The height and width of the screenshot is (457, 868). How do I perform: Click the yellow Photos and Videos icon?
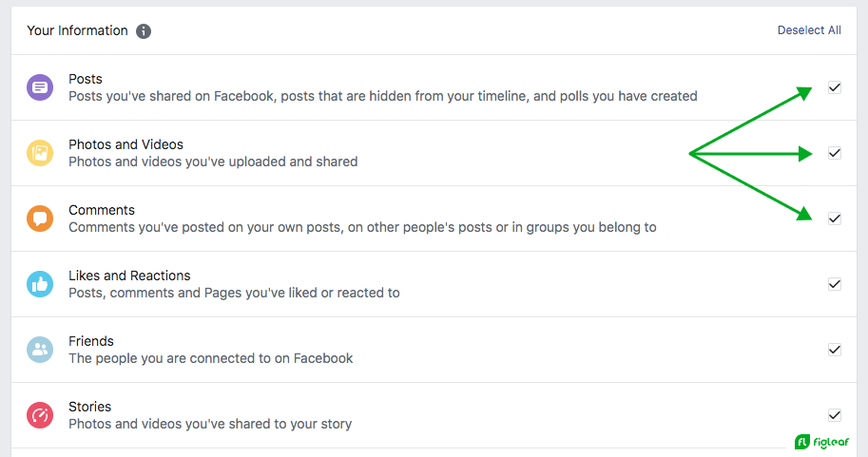40,153
